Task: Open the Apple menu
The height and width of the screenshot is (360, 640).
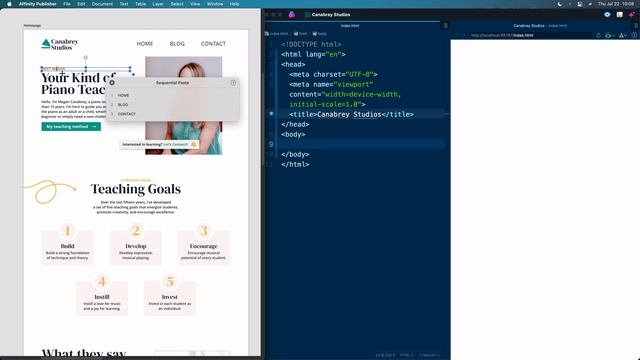Action: tap(9, 4)
